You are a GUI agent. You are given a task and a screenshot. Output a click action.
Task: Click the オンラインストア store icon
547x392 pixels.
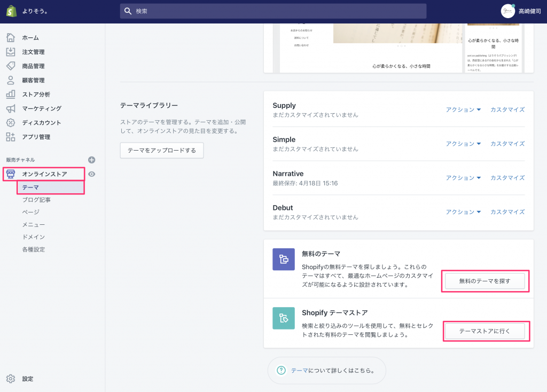coord(11,174)
